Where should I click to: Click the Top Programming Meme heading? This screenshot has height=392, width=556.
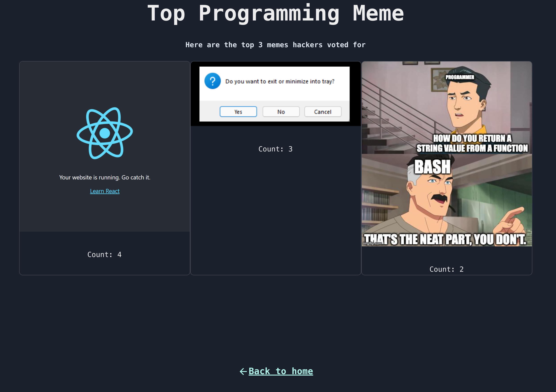[275, 13]
